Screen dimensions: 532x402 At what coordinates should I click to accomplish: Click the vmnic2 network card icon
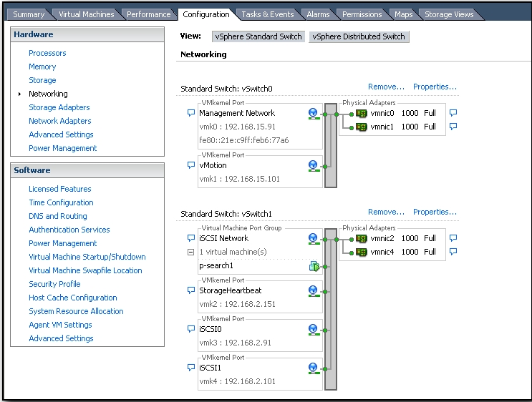pos(362,239)
